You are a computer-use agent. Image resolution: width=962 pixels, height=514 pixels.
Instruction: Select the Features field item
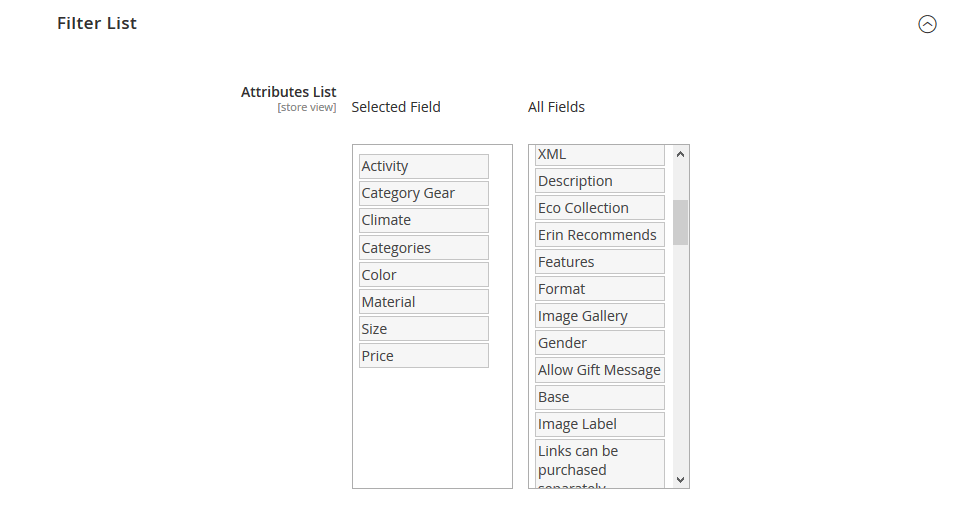click(x=600, y=262)
